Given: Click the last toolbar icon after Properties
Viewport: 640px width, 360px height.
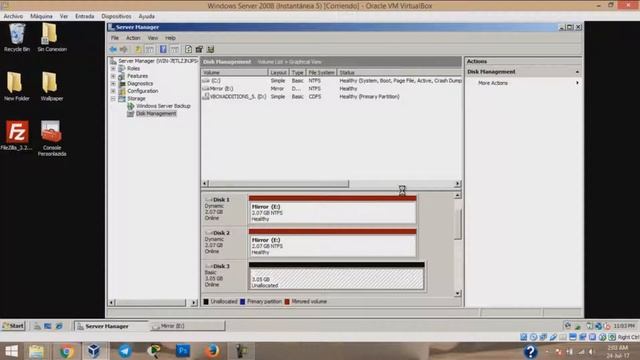Looking at the screenshot, I should pyautogui.click(x=211, y=49).
